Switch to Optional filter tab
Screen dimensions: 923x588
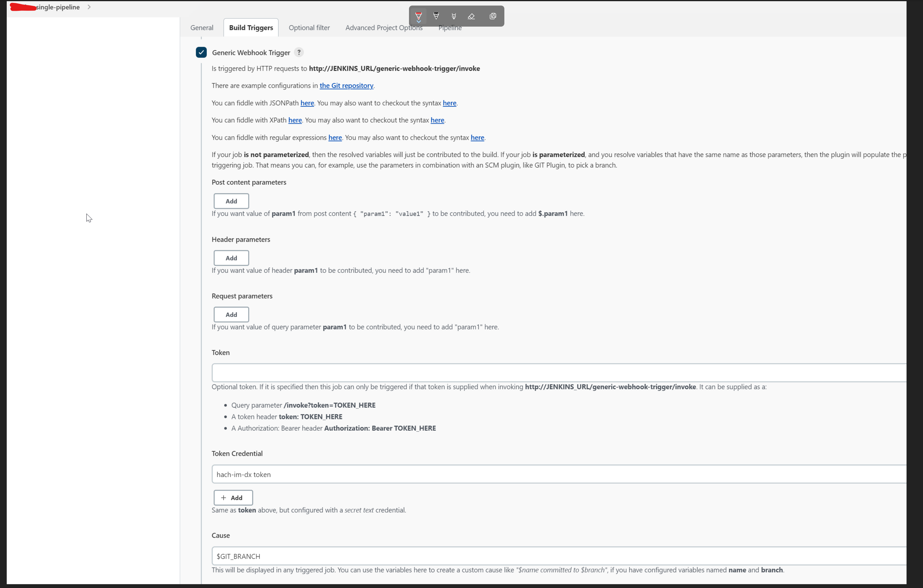[309, 27]
